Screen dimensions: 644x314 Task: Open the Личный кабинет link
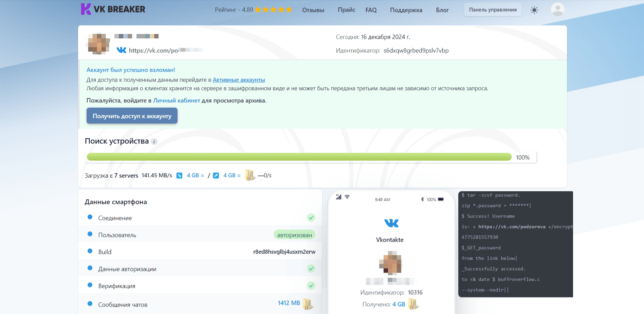tap(177, 101)
